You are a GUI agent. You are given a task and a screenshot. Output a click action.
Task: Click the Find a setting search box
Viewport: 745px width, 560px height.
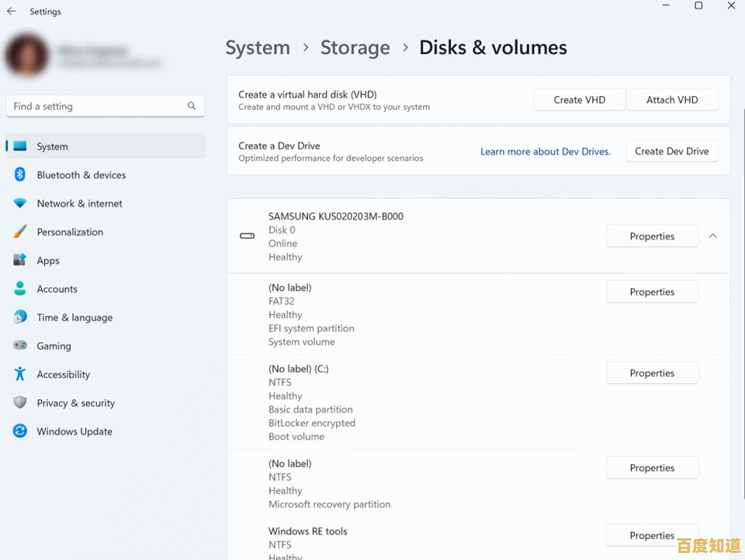click(97, 106)
